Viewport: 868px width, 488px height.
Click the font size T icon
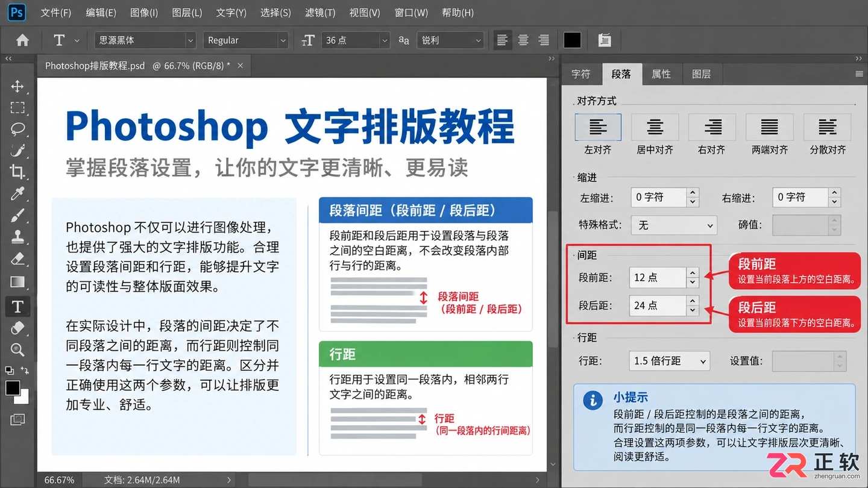(x=308, y=40)
